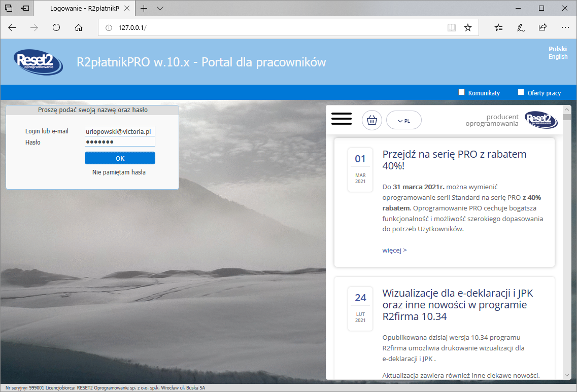
Task: Click the news panel scrollbar thumb
Action: 567,117
